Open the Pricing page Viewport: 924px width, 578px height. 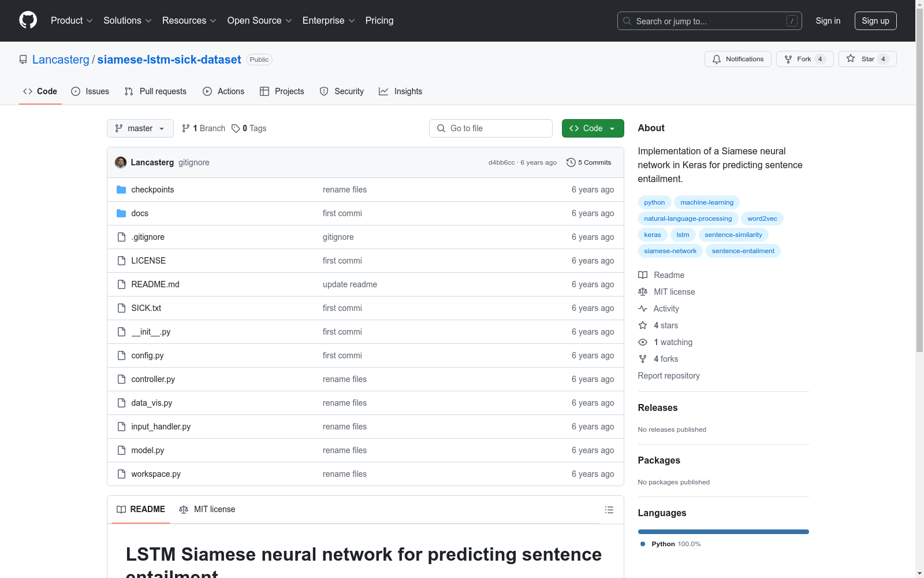(x=379, y=20)
